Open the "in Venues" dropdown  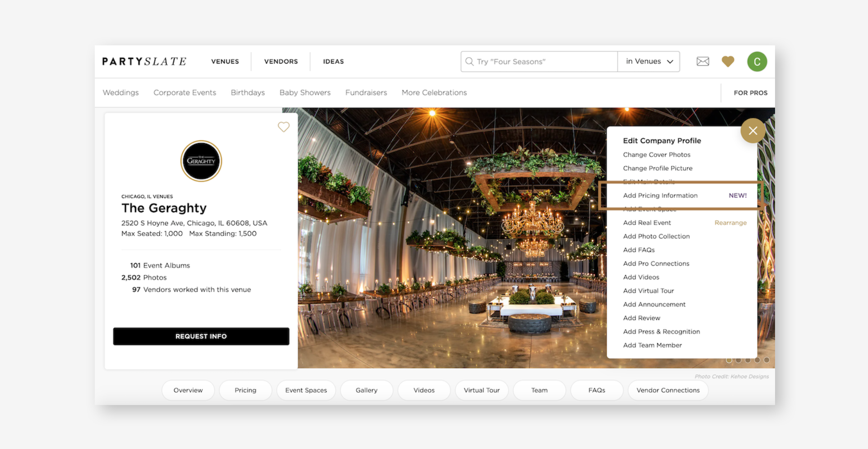[648, 61]
